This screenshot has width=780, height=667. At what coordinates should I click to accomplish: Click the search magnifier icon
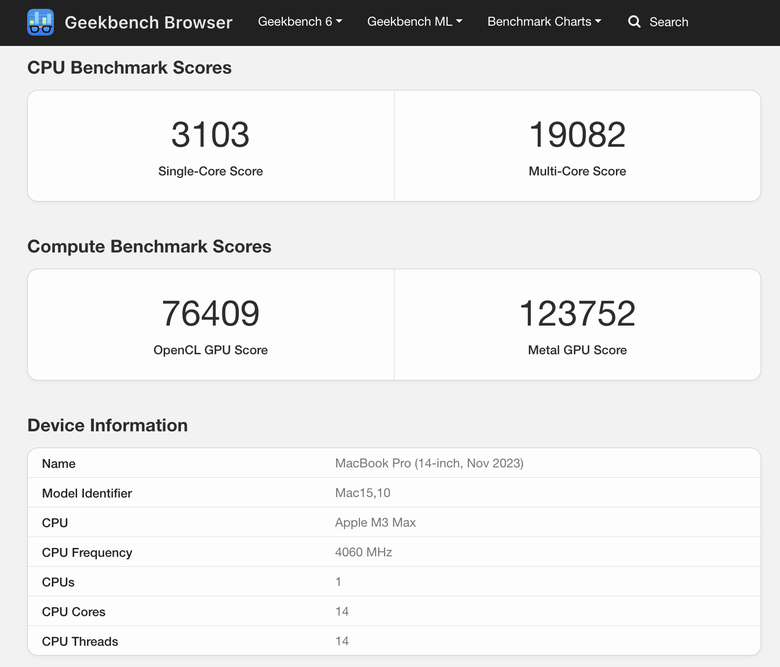634,22
